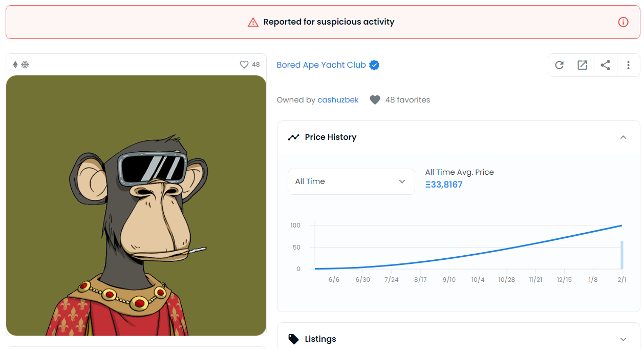Collapse the Price History section
Image resolution: width=644 pixels, height=349 pixels.
(623, 137)
